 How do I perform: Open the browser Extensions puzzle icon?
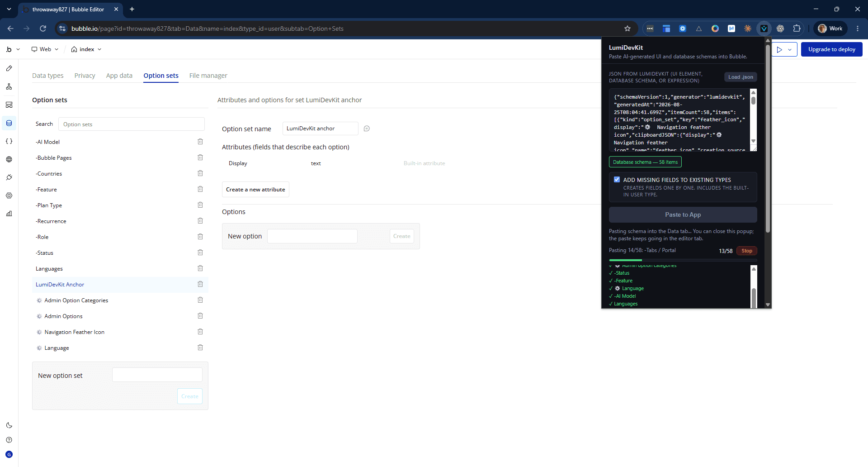point(797,29)
